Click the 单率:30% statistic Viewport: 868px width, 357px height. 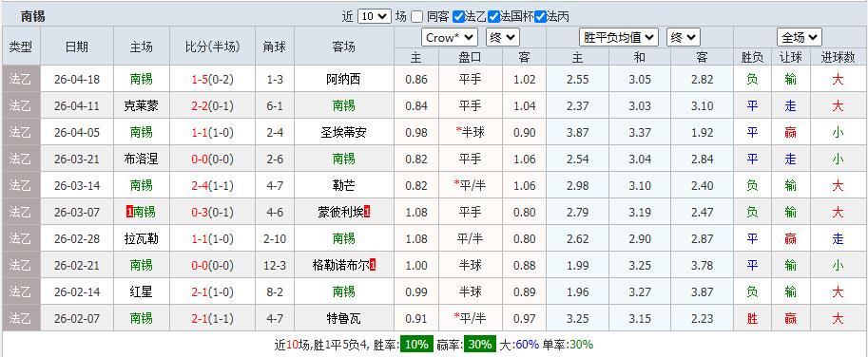[568, 345]
